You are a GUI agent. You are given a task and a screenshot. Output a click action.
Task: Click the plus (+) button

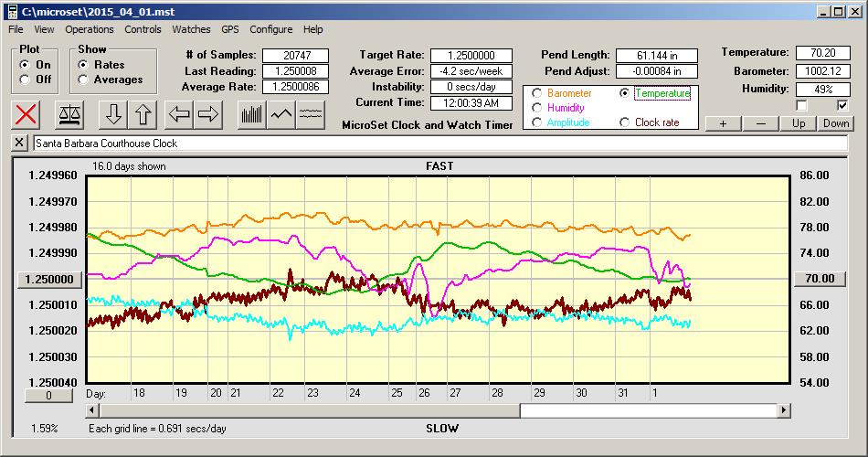click(x=723, y=123)
